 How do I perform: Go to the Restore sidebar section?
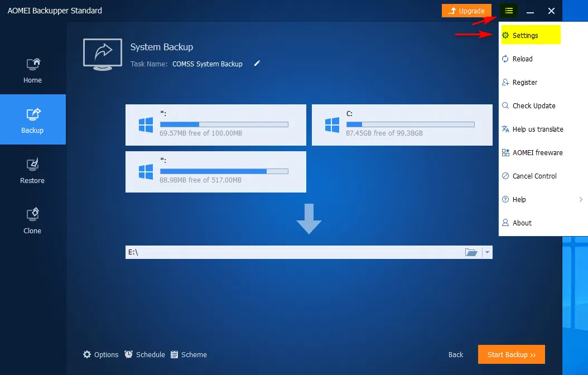[32, 170]
